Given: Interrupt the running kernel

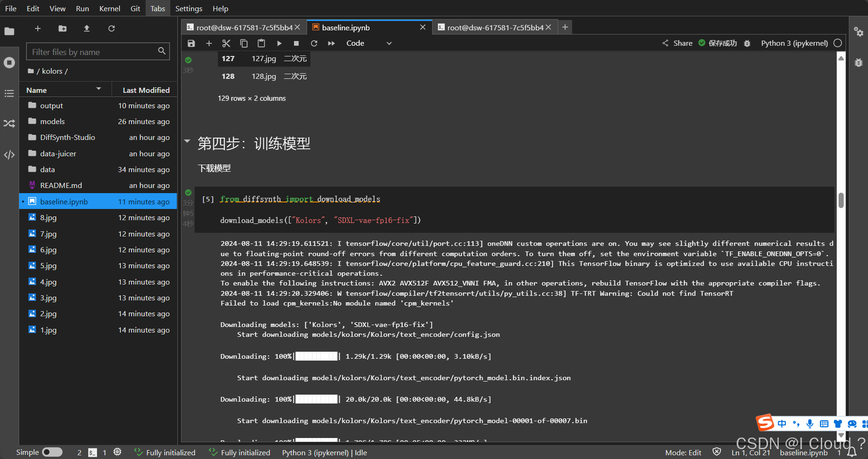Looking at the screenshot, I should 296,43.
